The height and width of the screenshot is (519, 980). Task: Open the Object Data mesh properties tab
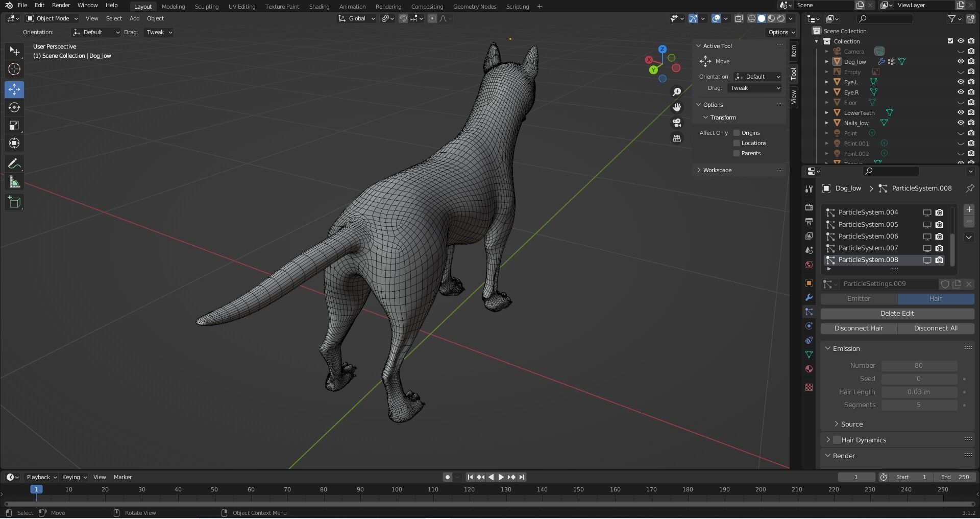tap(808, 355)
